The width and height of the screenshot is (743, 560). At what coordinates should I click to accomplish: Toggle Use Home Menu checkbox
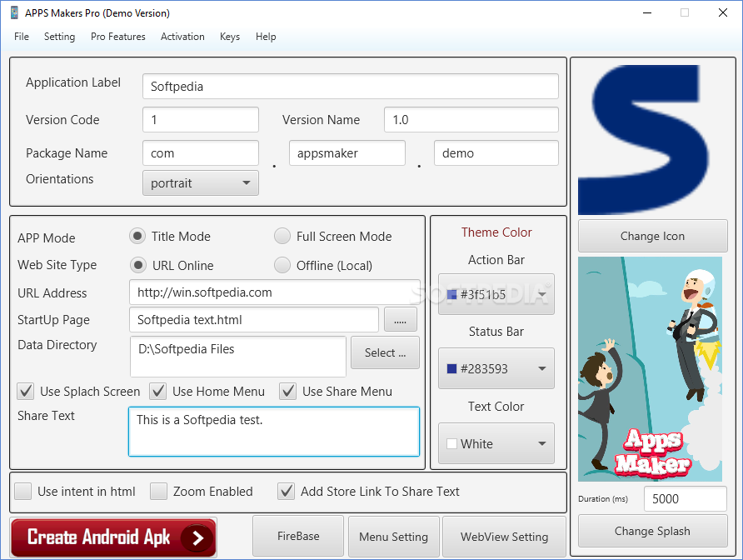coord(157,391)
